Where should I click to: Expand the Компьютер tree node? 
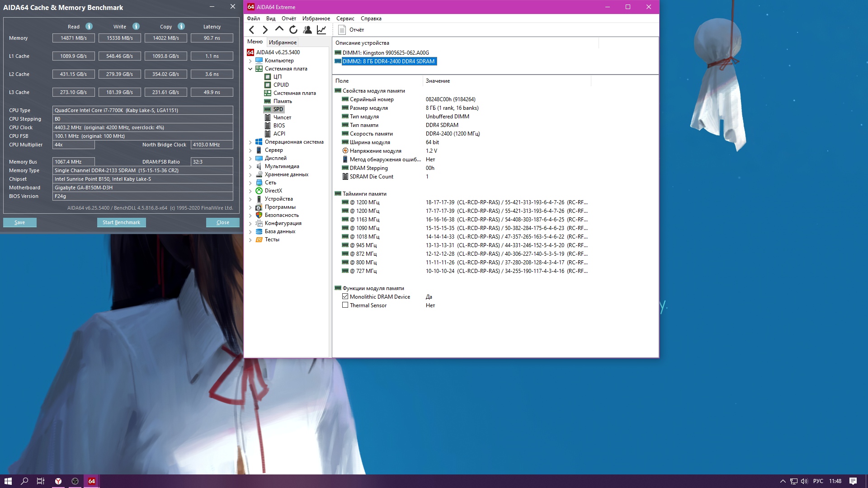coord(250,61)
